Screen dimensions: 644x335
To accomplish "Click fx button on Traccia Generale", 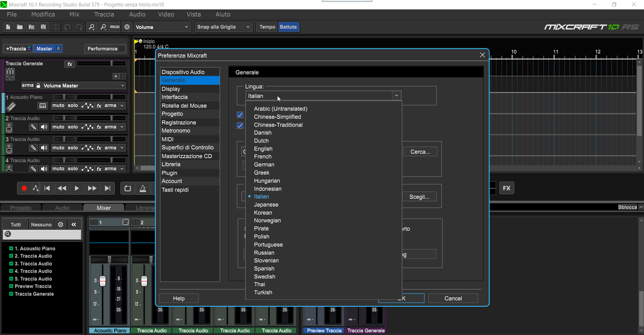I will pyautogui.click(x=70, y=64).
